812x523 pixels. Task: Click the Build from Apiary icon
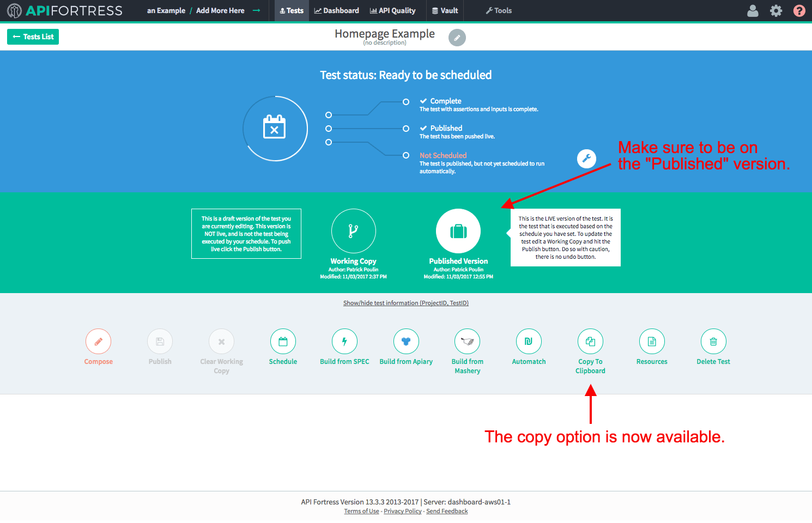pyautogui.click(x=406, y=342)
